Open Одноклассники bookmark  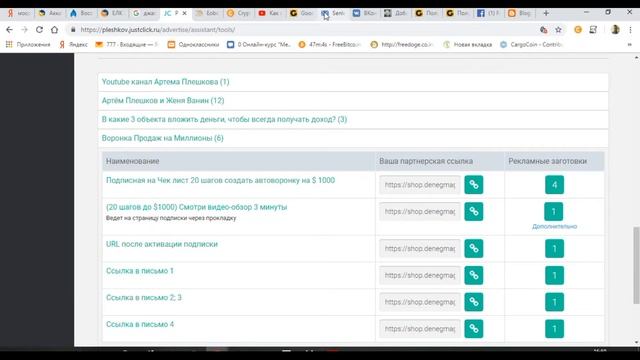pos(193,44)
